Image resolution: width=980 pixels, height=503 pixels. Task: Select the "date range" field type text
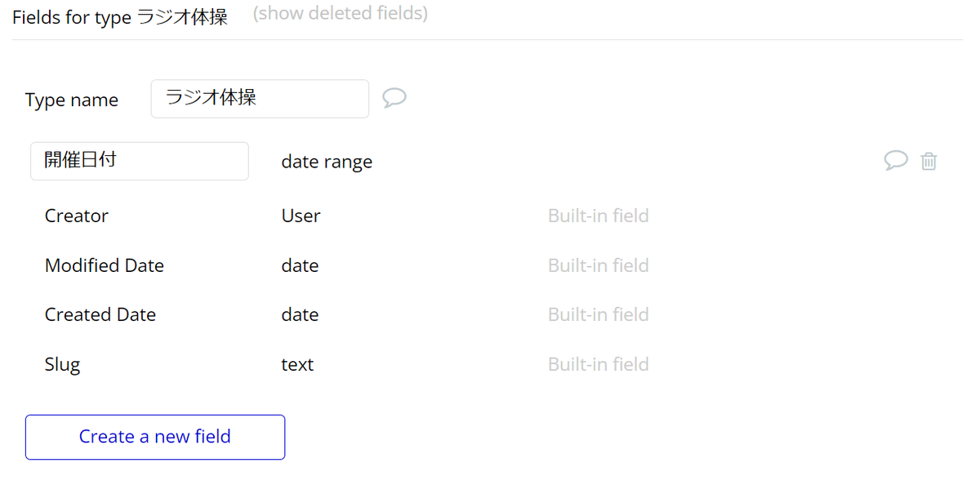(x=327, y=162)
